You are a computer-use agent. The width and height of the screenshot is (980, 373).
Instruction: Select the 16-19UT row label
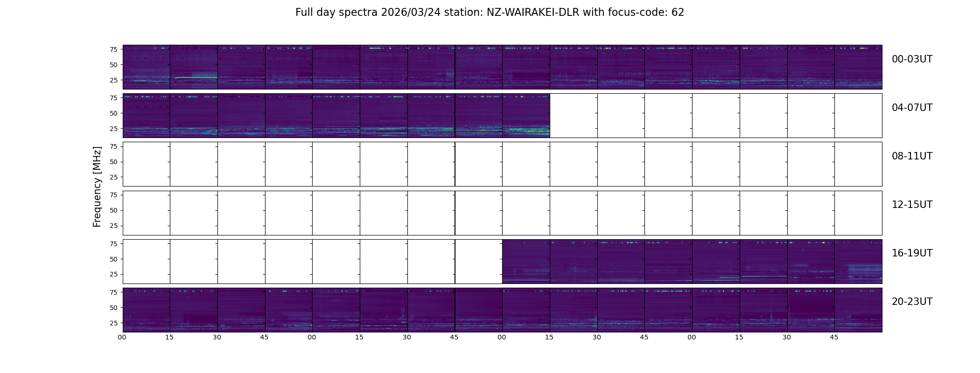(x=912, y=253)
